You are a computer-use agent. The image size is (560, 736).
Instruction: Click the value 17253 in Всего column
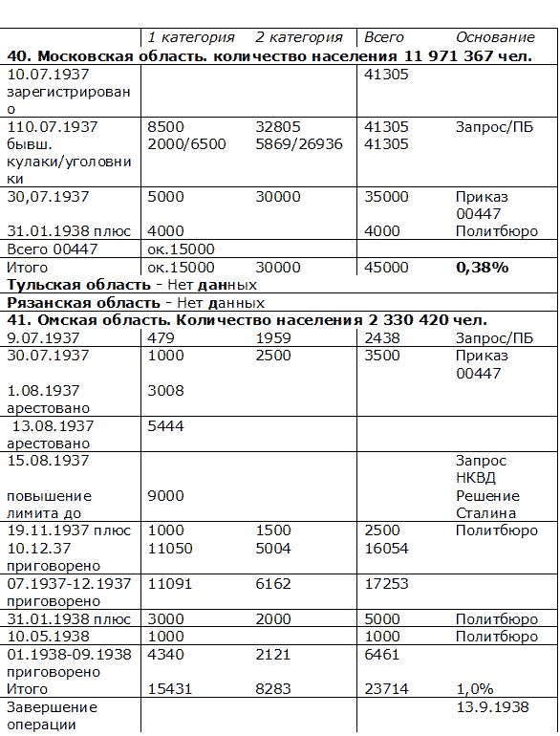tap(386, 584)
